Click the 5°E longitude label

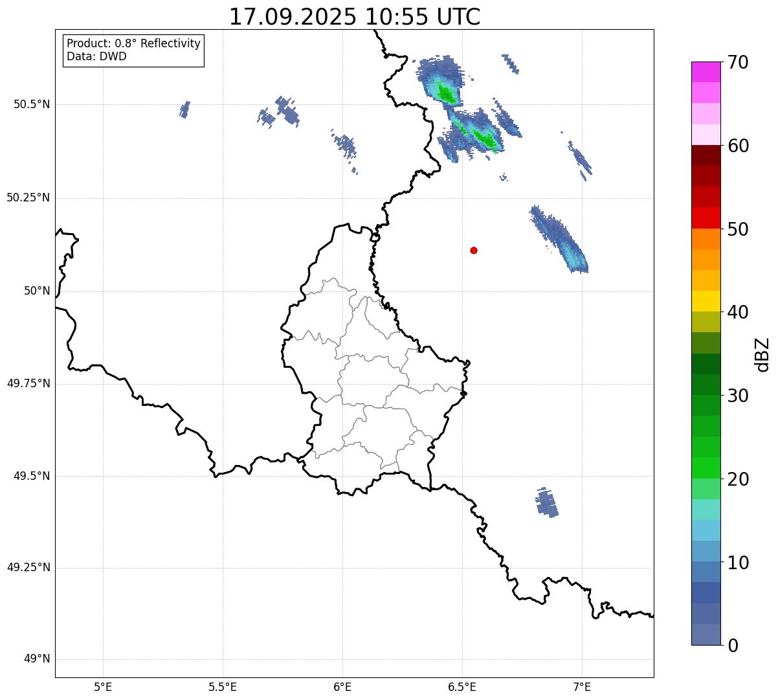pyautogui.click(x=103, y=687)
